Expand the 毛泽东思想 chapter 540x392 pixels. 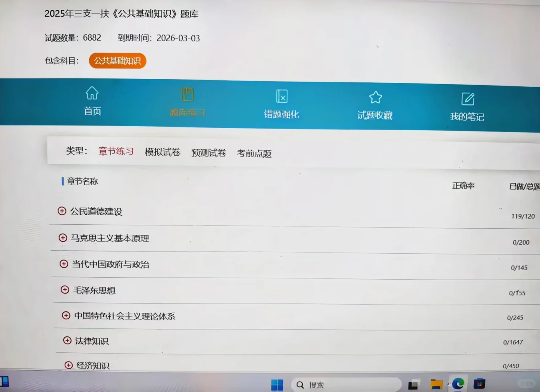tap(65, 290)
